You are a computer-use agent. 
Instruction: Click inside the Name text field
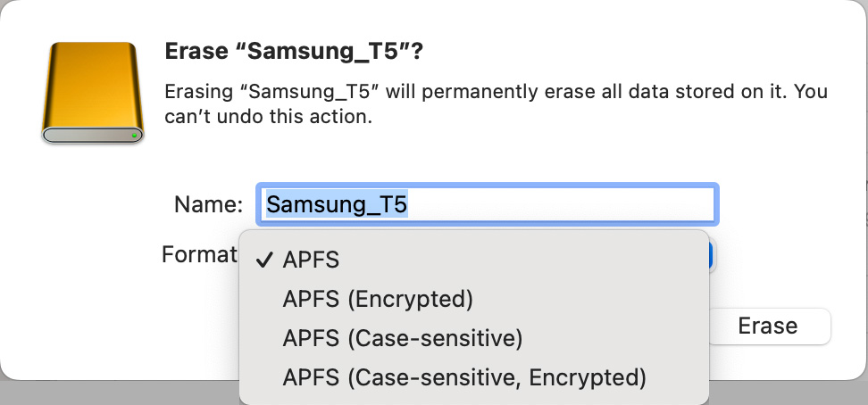[488, 204]
